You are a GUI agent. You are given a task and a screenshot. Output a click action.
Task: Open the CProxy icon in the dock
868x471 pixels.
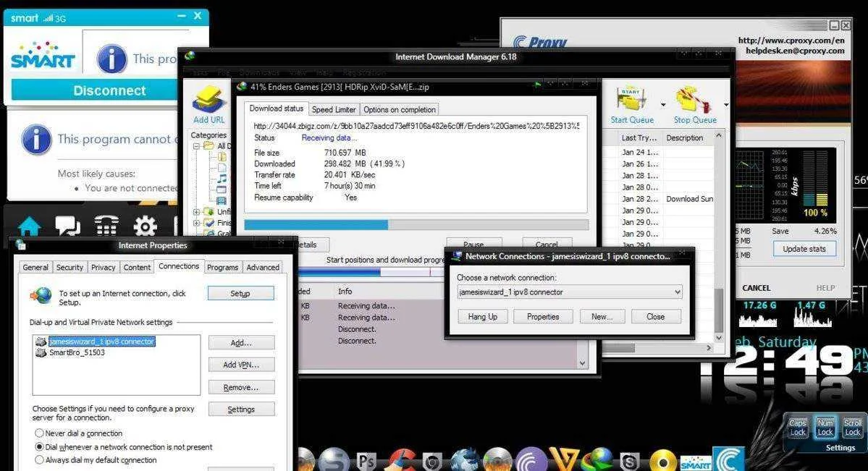(728, 459)
